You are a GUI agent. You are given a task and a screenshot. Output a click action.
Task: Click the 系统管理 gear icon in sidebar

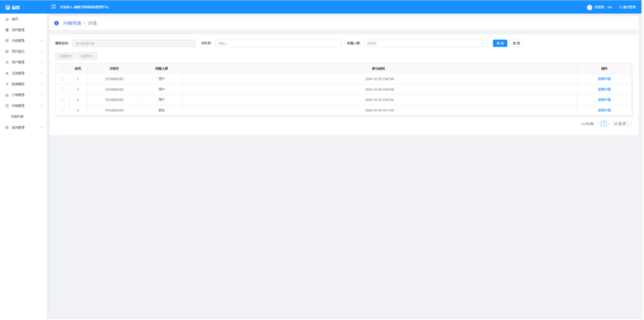(7, 127)
